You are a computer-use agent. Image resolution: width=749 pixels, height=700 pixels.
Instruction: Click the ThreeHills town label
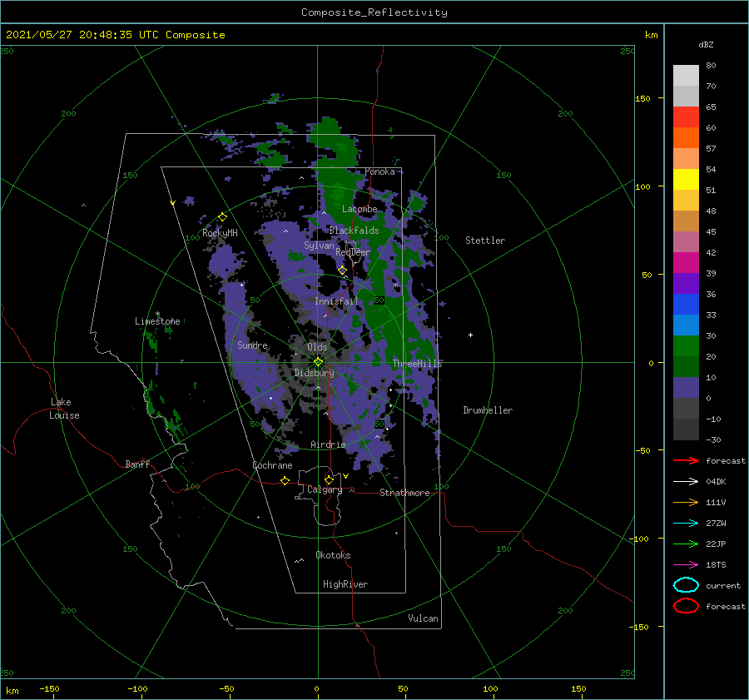pyautogui.click(x=417, y=364)
